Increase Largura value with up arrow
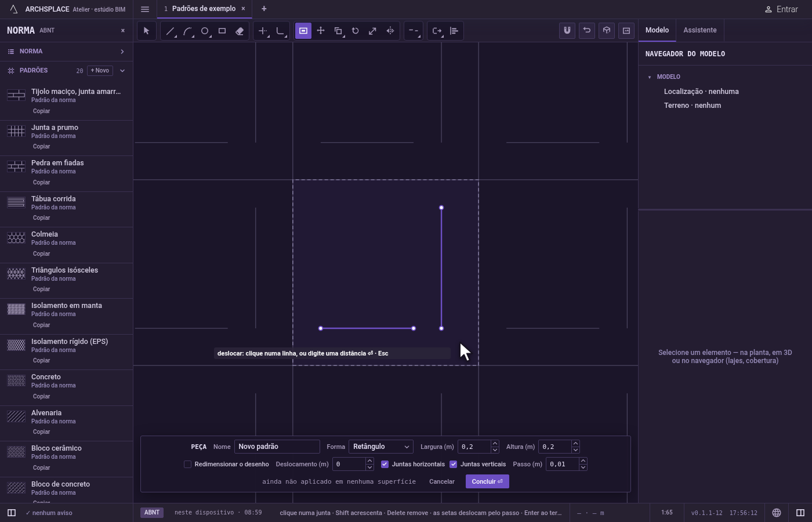This screenshot has width=812, height=522. (495, 444)
